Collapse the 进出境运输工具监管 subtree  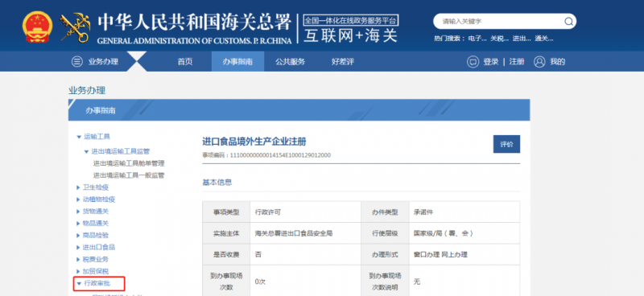tap(86, 152)
